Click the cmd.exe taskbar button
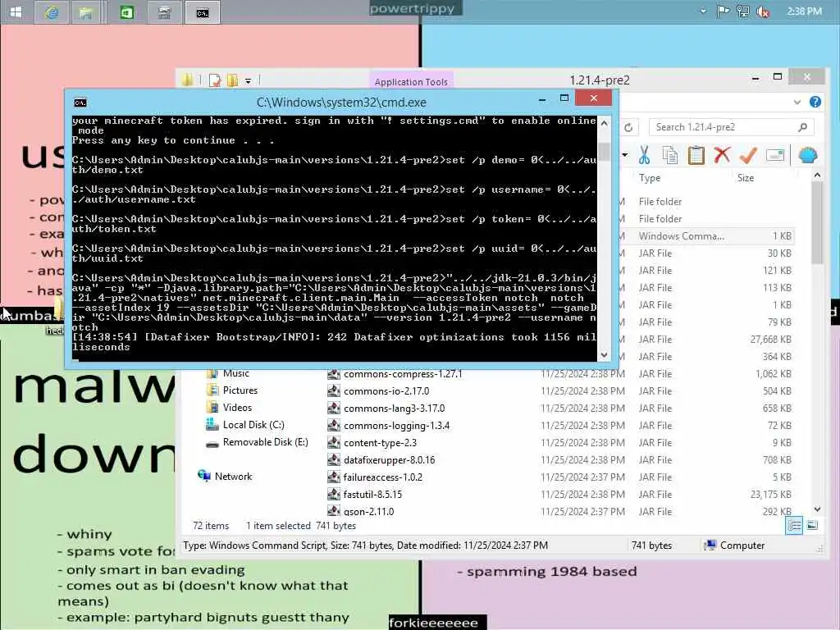 coord(203,12)
